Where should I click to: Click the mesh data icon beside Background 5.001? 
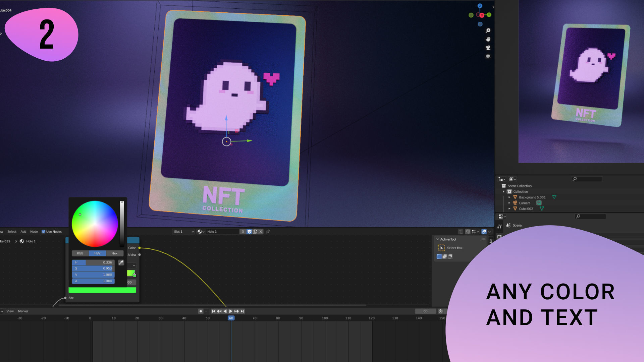[554, 197]
